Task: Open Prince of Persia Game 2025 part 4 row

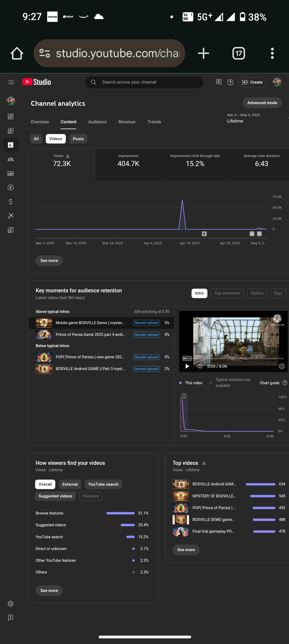Action: click(x=101, y=335)
